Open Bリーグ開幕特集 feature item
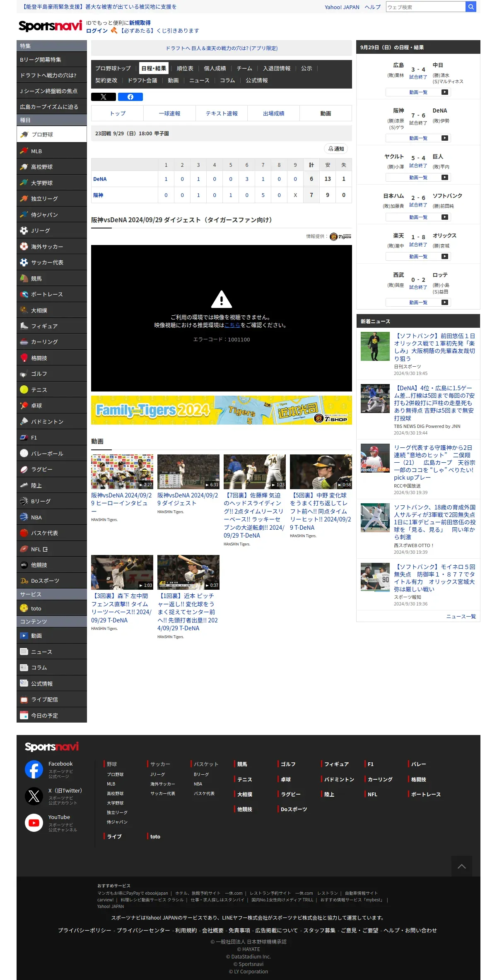Image resolution: width=497 pixels, height=980 pixels. tap(52, 60)
